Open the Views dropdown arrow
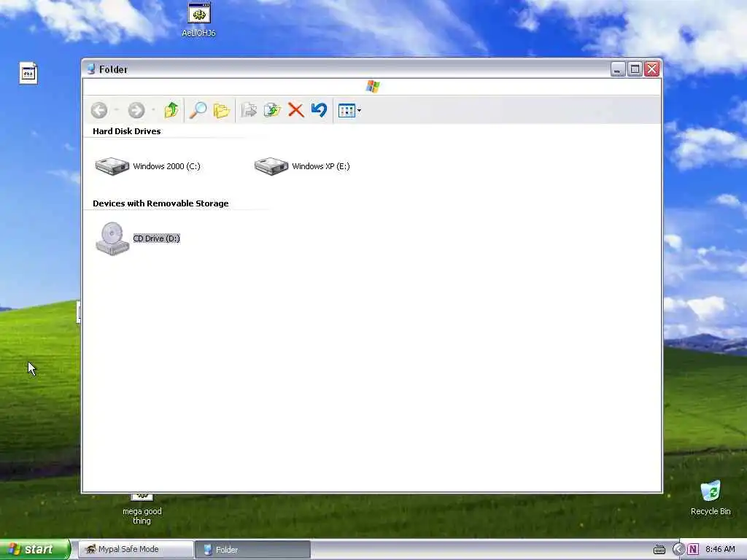Image resolution: width=747 pixels, height=560 pixels. pos(359,111)
